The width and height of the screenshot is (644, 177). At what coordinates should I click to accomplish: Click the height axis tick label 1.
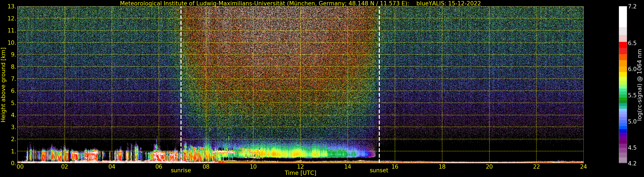pos(13,151)
